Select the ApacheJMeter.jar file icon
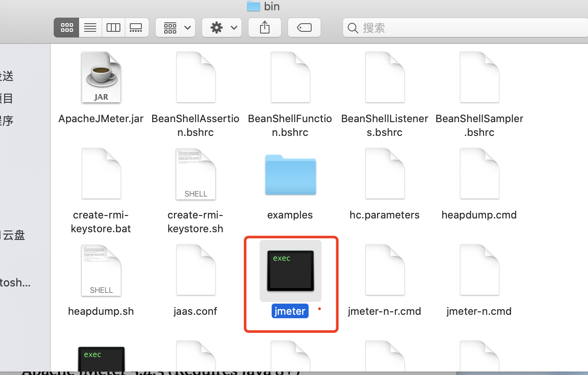588x375 pixels. [x=101, y=77]
